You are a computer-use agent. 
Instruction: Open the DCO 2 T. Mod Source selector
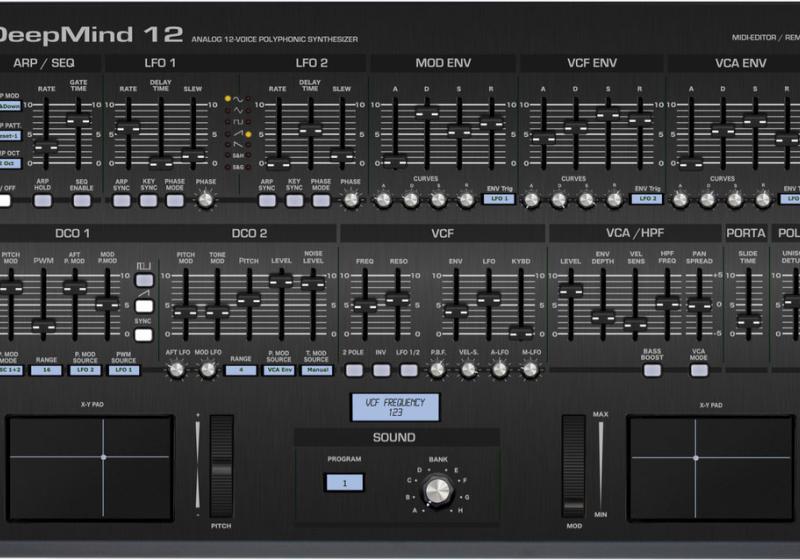(x=315, y=370)
